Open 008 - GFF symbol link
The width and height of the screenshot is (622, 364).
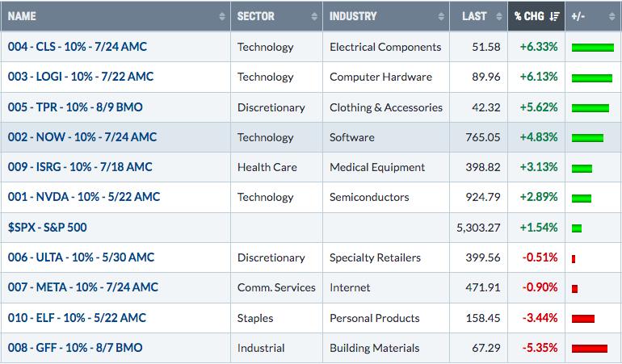coord(75,348)
